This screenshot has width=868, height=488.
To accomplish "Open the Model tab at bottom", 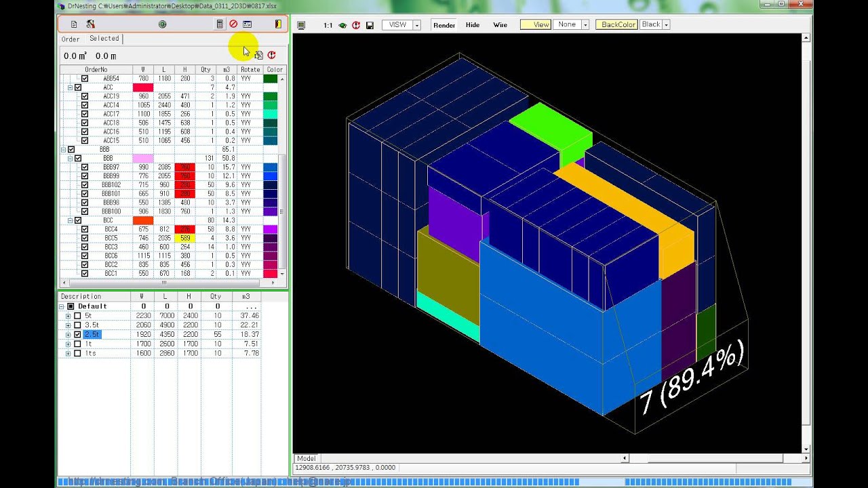I will (x=307, y=458).
